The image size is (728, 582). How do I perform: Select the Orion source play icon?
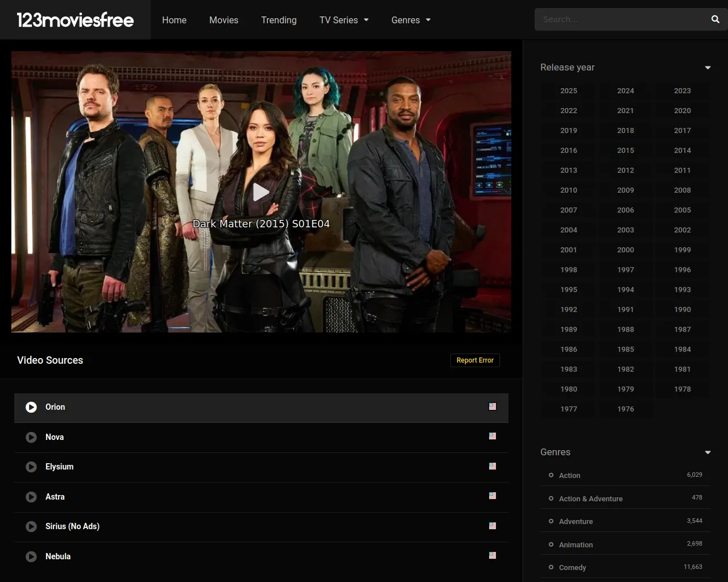tap(31, 407)
